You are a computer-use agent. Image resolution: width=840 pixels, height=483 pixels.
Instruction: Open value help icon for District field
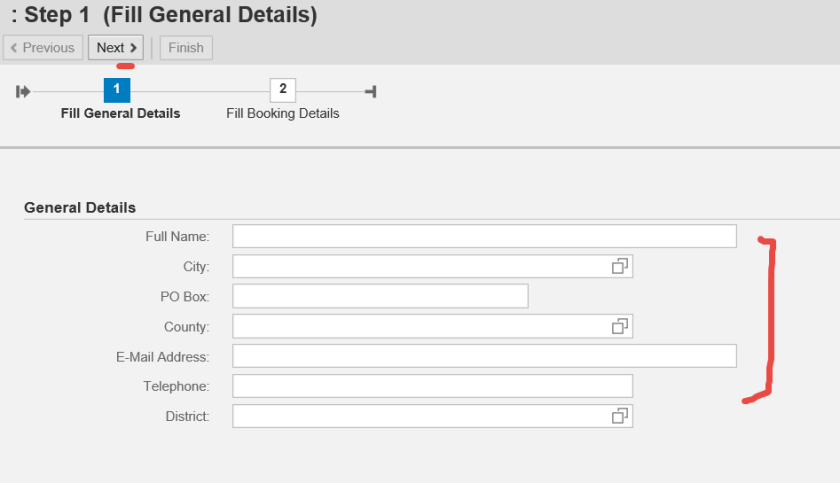pyautogui.click(x=620, y=416)
